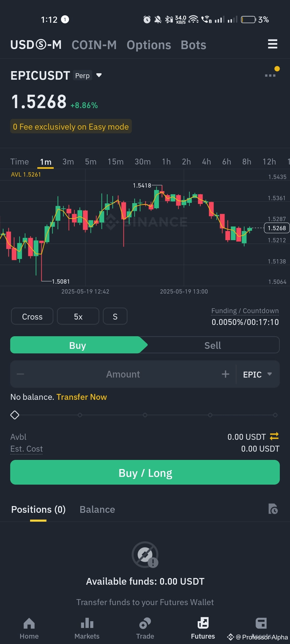Tap the 0 Fee Easy mode banner

tap(71, 126)
